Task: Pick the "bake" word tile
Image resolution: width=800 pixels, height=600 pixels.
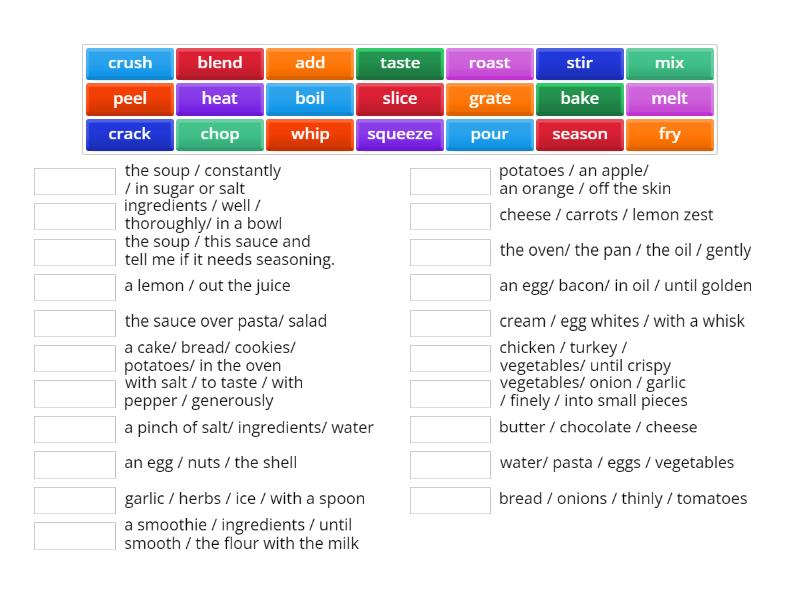Action: point(579,99)
